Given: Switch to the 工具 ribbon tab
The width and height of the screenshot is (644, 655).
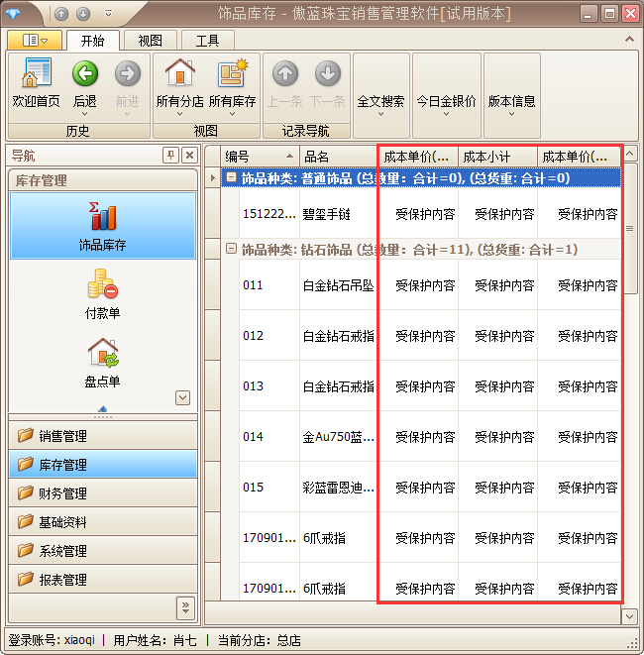Looking at the screenshot, I should coord(207,41).
